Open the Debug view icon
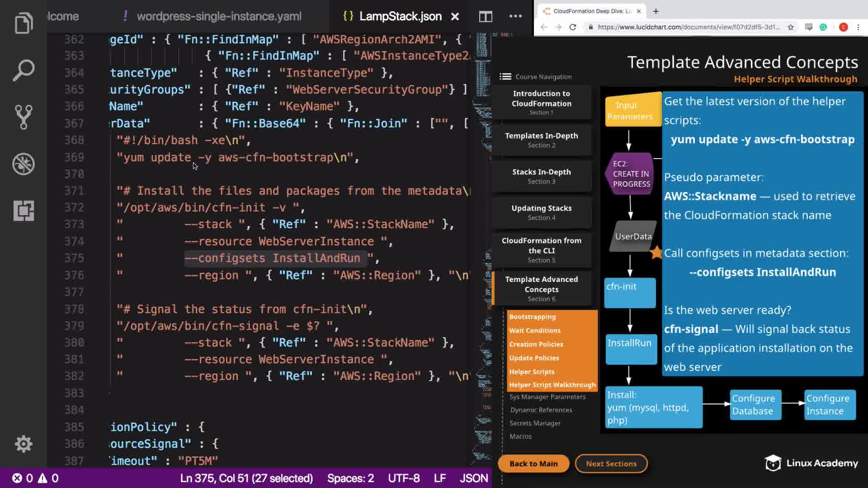Image resolution: width=868 pixels, height=488 pixels. [24, 164]
